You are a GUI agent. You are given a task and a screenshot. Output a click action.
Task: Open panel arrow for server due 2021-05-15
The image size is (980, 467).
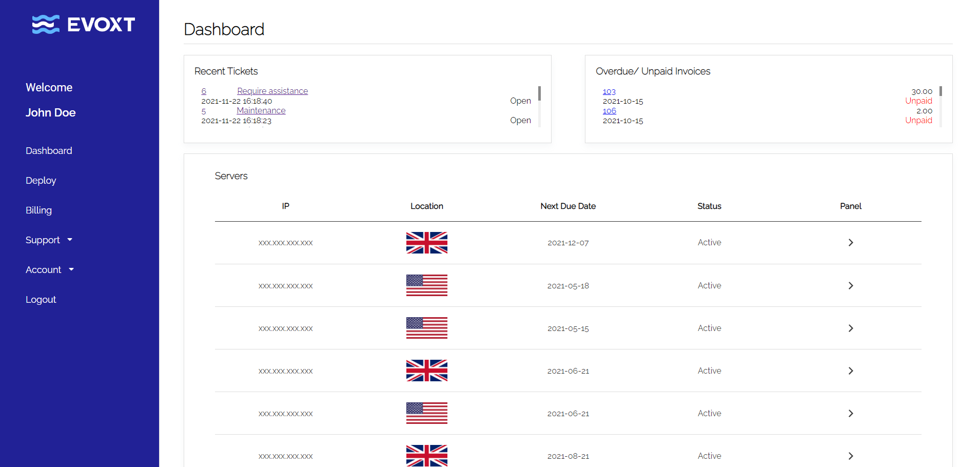tap(850, 328)
